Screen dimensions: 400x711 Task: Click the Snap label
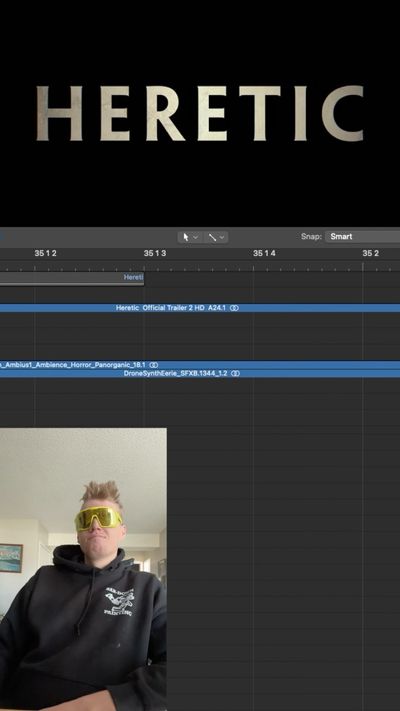point(311,237)
